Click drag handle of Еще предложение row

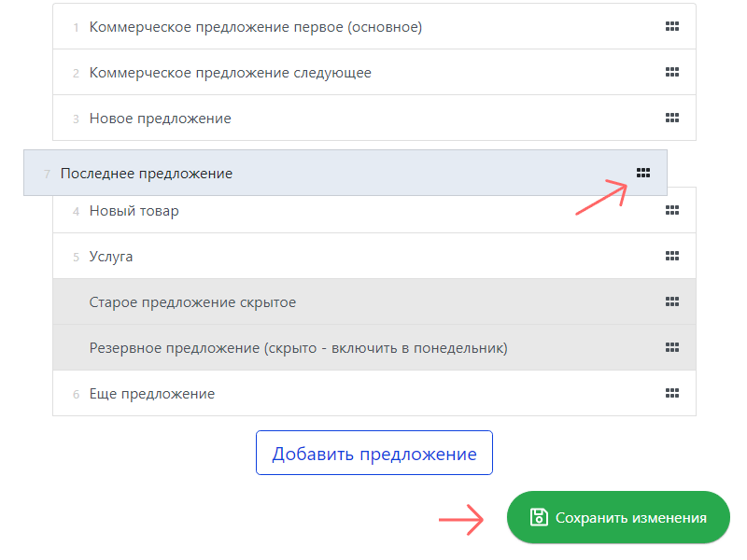click(671, 393)
